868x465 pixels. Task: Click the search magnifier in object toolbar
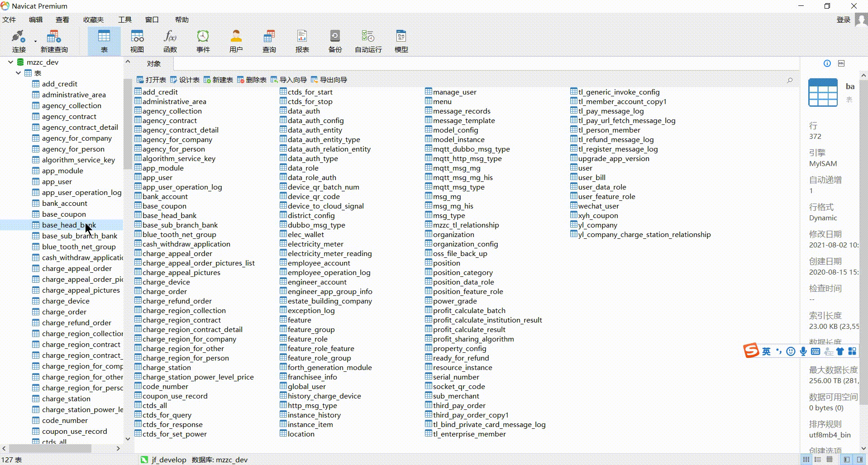790,80
